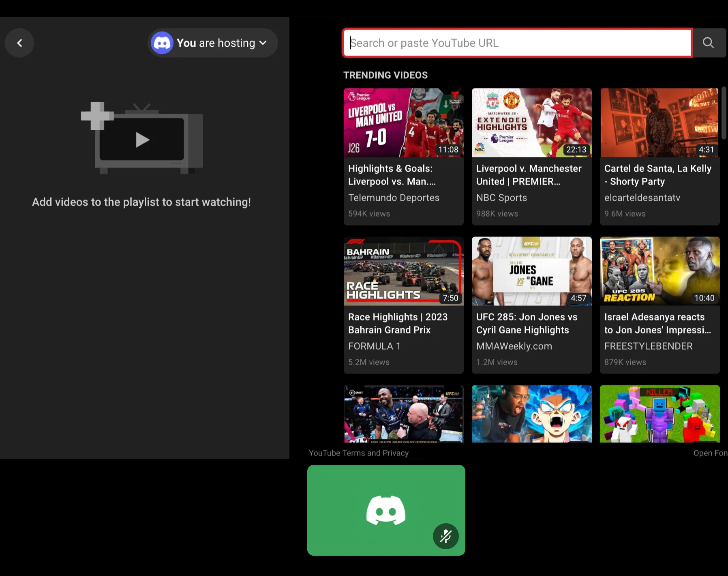Select Cartel de Santa Shorty Party thumbnail

point(660,123)
